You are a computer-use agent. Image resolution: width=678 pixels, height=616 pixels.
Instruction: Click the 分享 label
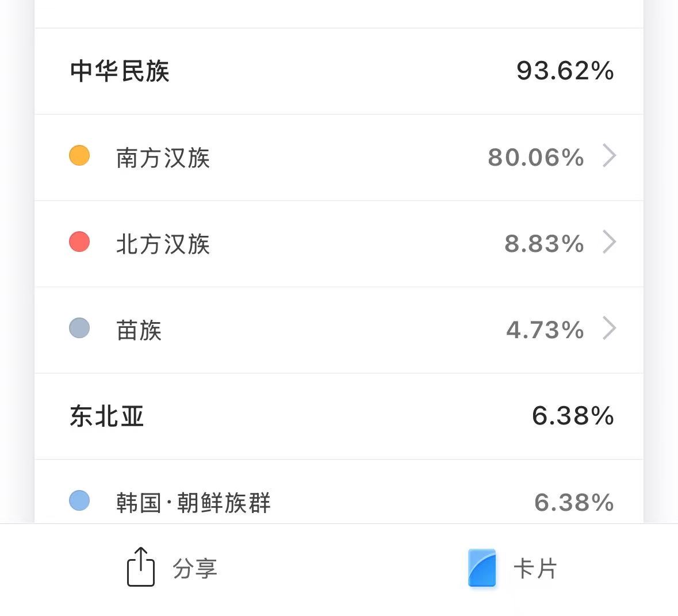[x=195, y=568]
